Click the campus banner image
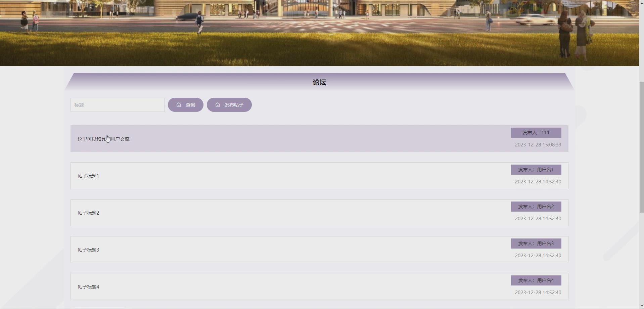 click(319, 33)
